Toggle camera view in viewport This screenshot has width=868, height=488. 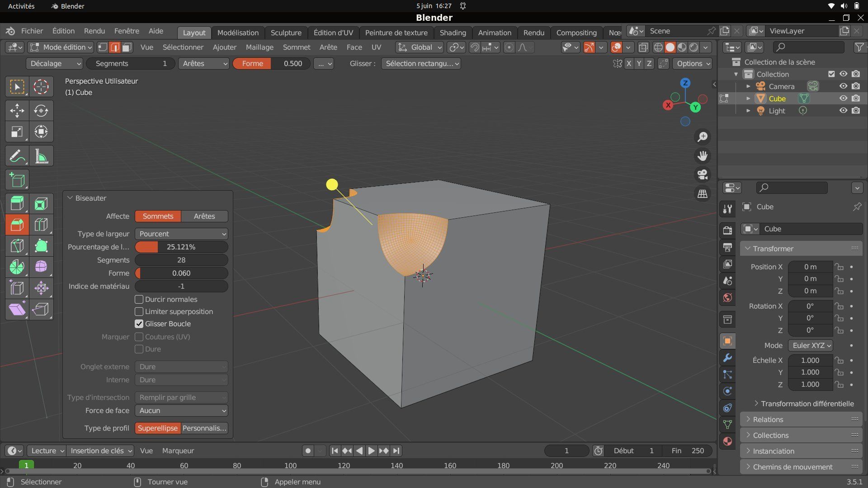point(702,174)
